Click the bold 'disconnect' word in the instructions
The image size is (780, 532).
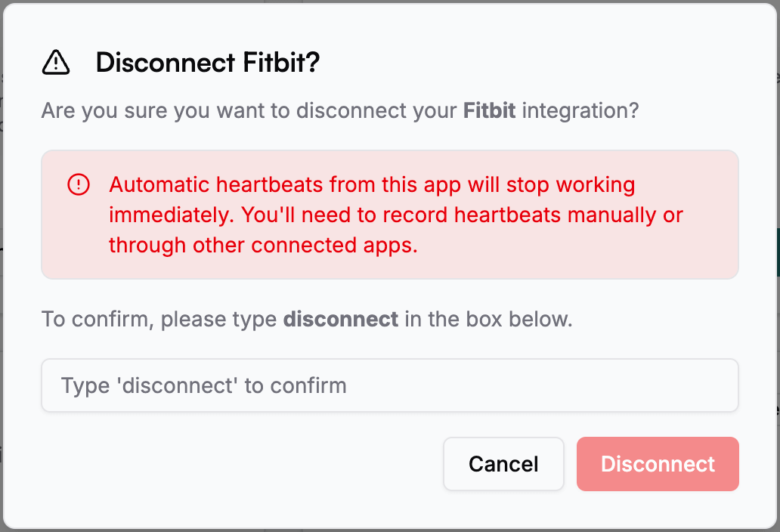point(340,319)
